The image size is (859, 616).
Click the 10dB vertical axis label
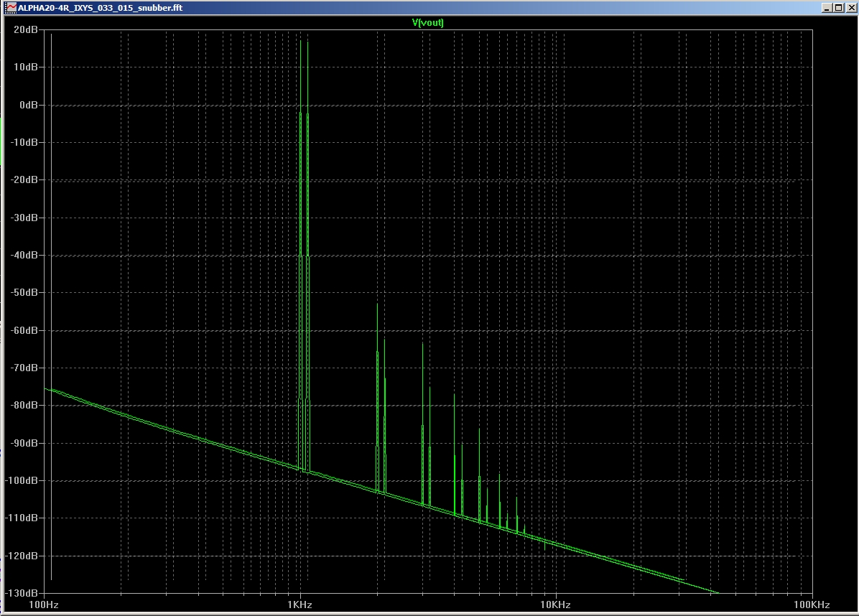click(26, 67)
